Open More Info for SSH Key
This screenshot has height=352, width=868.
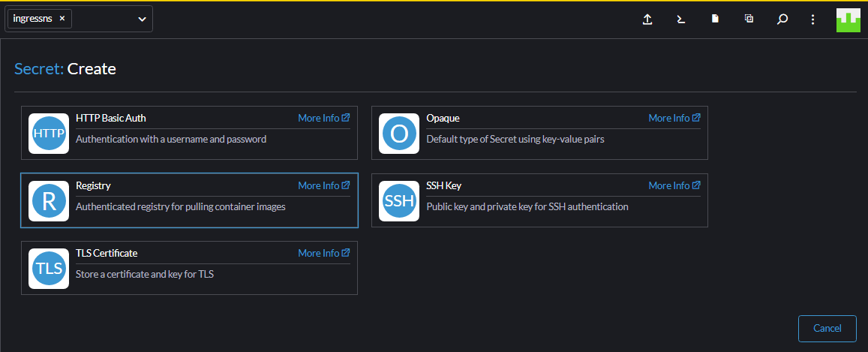click(674, 185)
